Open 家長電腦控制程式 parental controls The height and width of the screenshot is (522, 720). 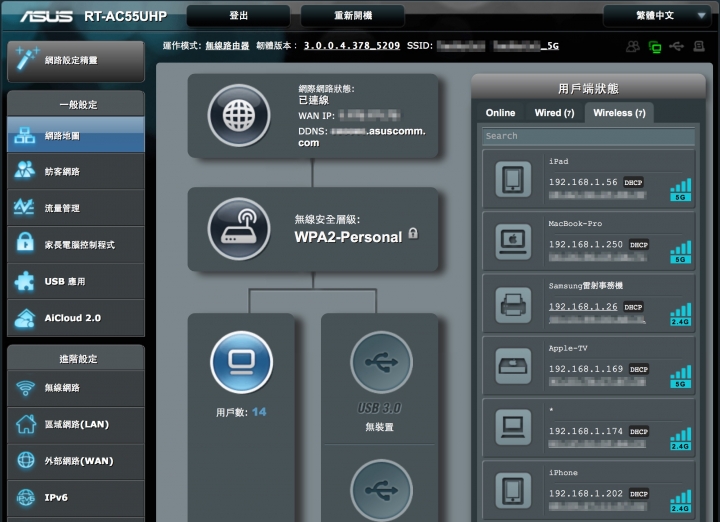coord(76,245)
